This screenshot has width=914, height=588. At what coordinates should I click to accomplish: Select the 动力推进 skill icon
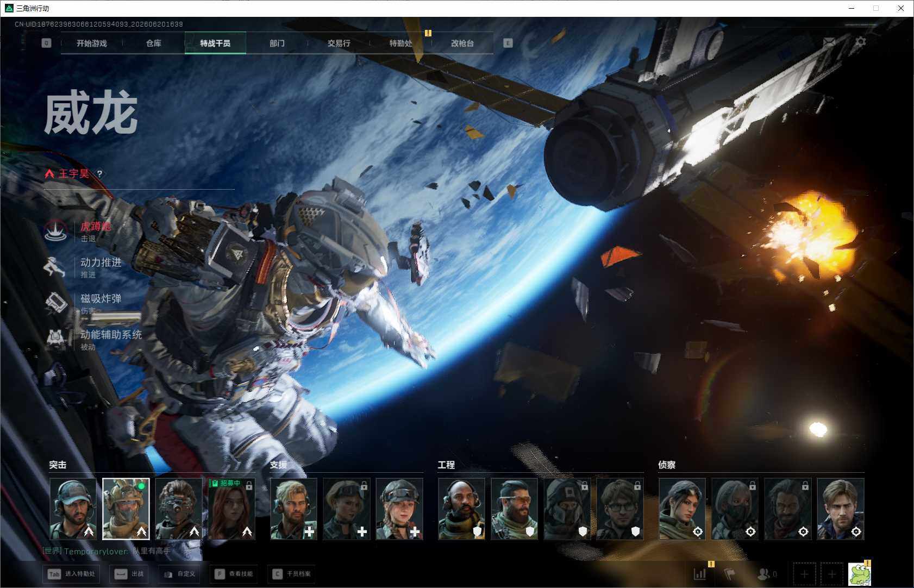coord(55,267)
